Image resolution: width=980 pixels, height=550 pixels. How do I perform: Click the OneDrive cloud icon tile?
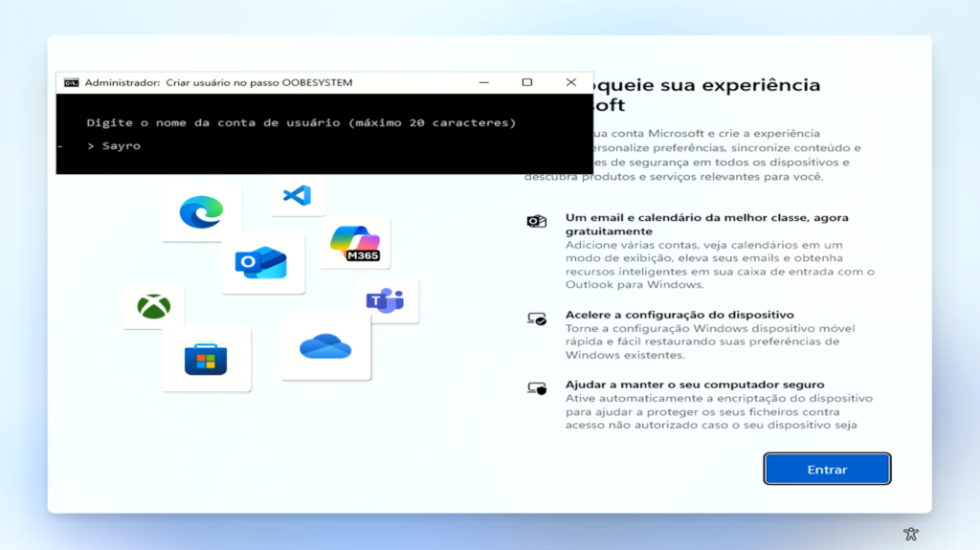point(325,346)
